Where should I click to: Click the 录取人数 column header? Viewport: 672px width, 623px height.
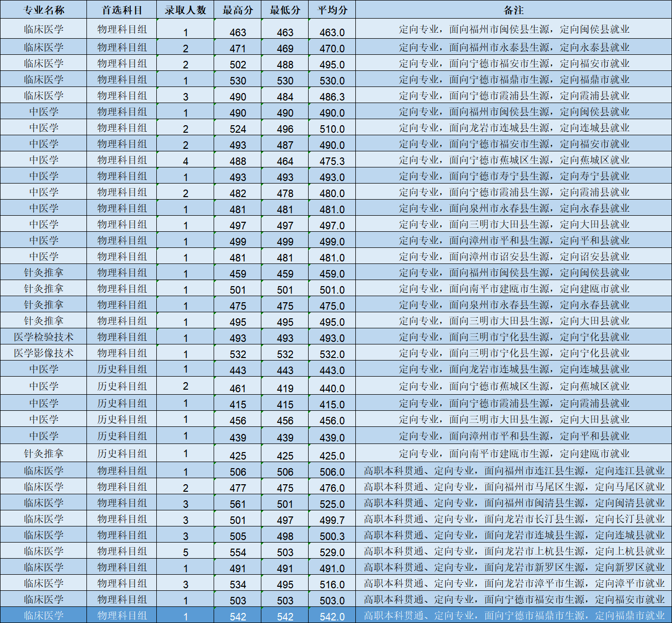point(185,10)
